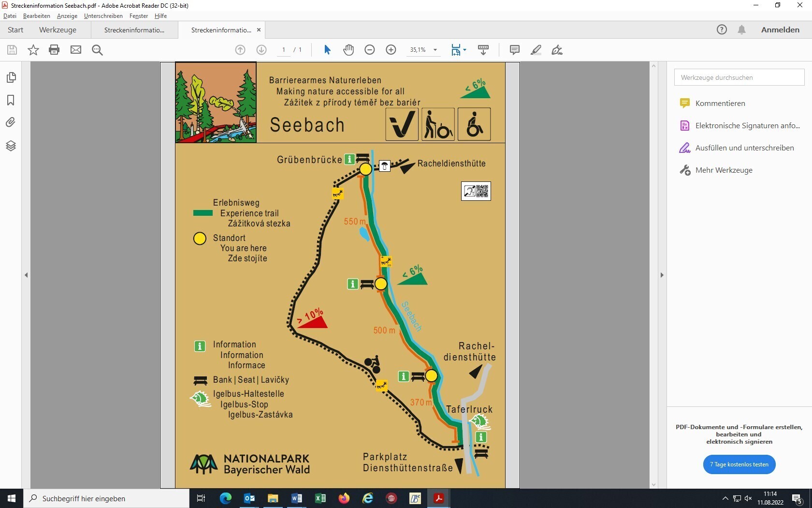This screenshot has width=812, height=508.
Task: Select the hand pan tool
Action: pos(348,50)
